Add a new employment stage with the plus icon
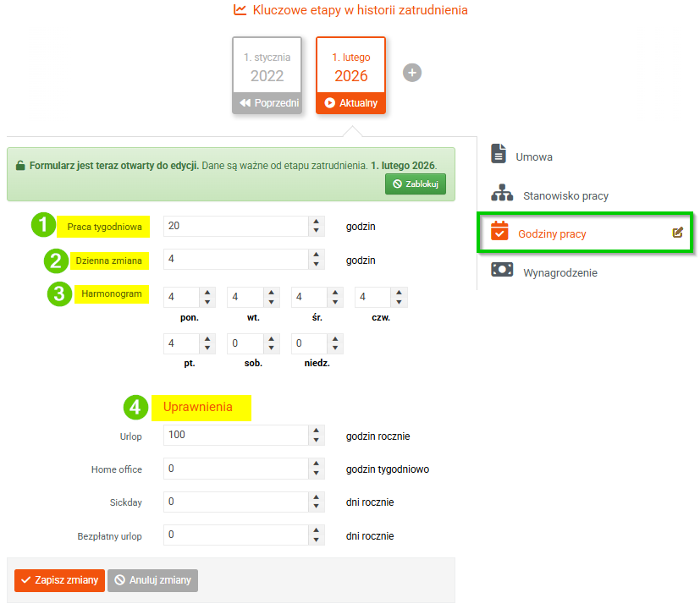This screenshot has height=609, width=700. 411,73
